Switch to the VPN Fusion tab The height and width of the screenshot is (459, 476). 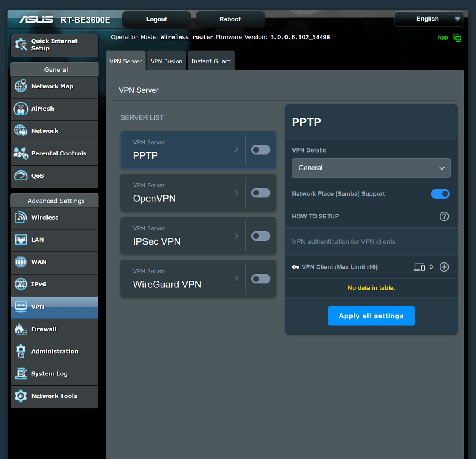point(166,61)
